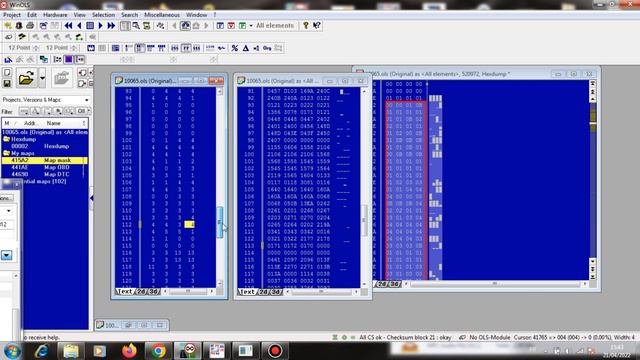This screenshot has height=360, width=640.
Task: Click the chart icon in fourth toolbar row
Action: (8, 60)
